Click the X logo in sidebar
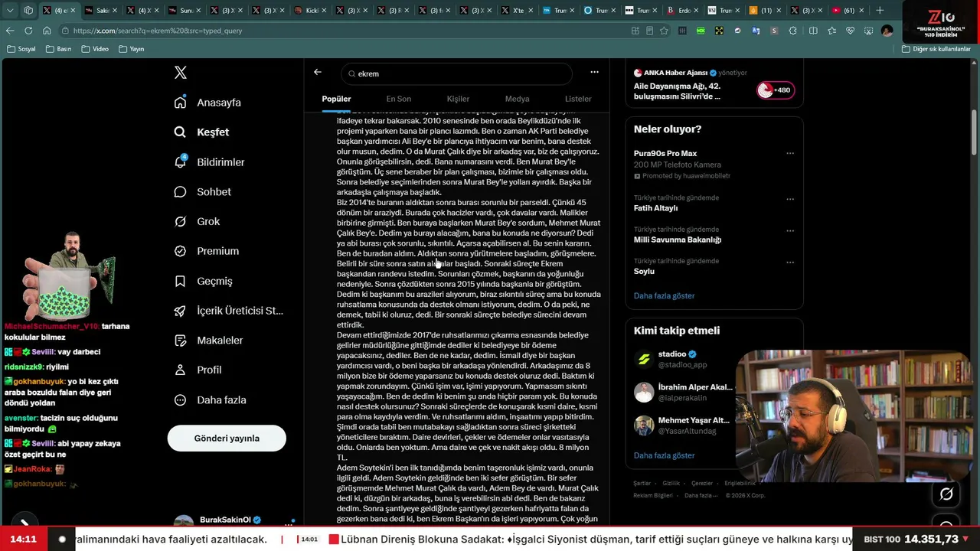Image resolution: width=980 pixels, height=551 pixels. pyautogui.click(x=180, y=73)
